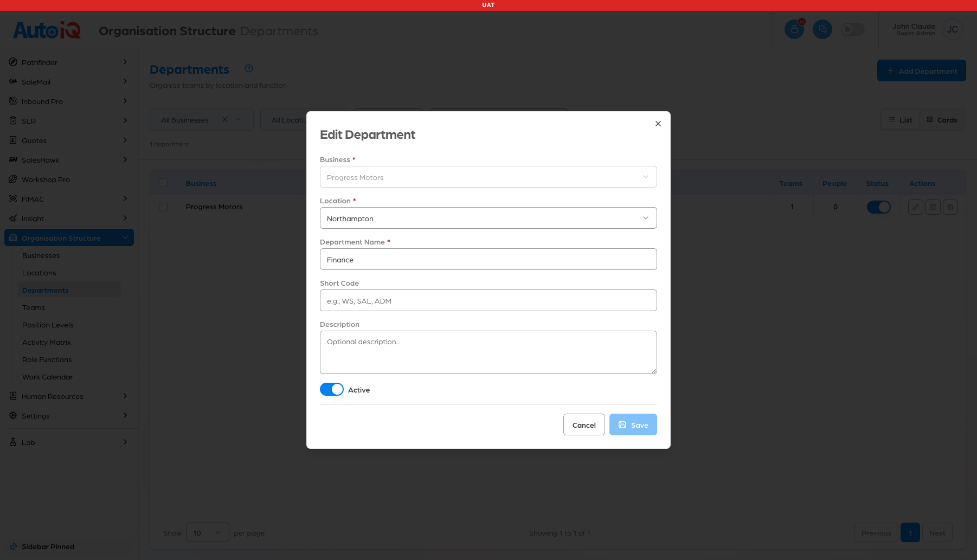Click the SLR clipboard icon
Screen dimensions: 977x560
13,121
